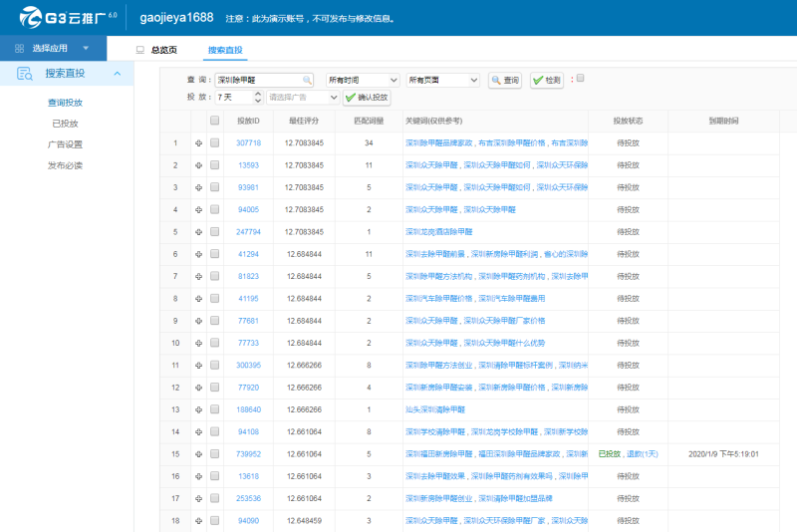Click the plus icon on row 7
Image resolution: width=797 pixels, height=532 pixels.
(198, 276)
